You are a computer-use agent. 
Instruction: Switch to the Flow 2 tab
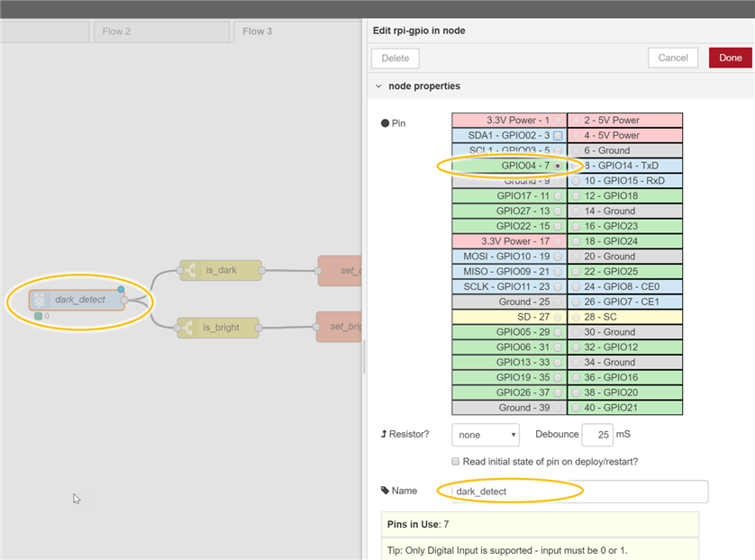(116, 32)
